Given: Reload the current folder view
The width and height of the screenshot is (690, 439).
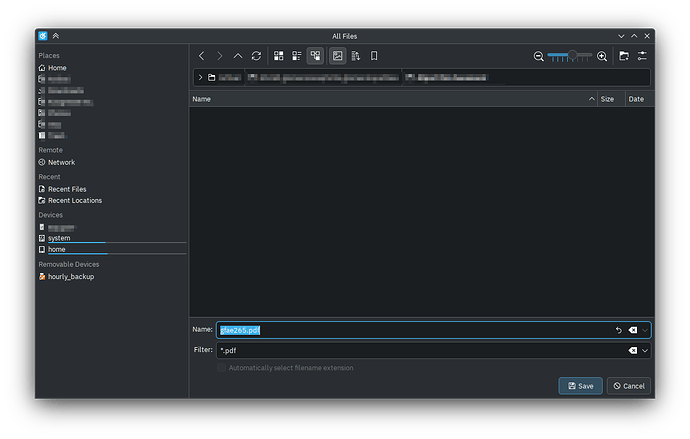Looking at the screenshot, I should [256, 56].
